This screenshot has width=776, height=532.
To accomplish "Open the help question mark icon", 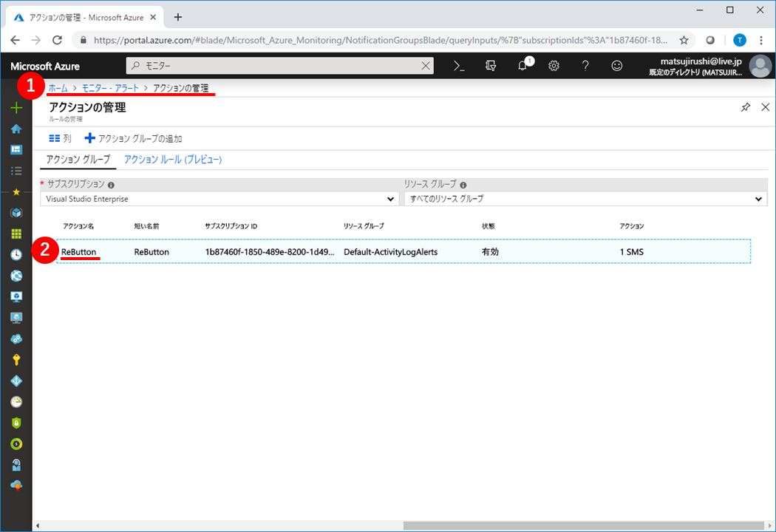I will (x=585, y=66).
